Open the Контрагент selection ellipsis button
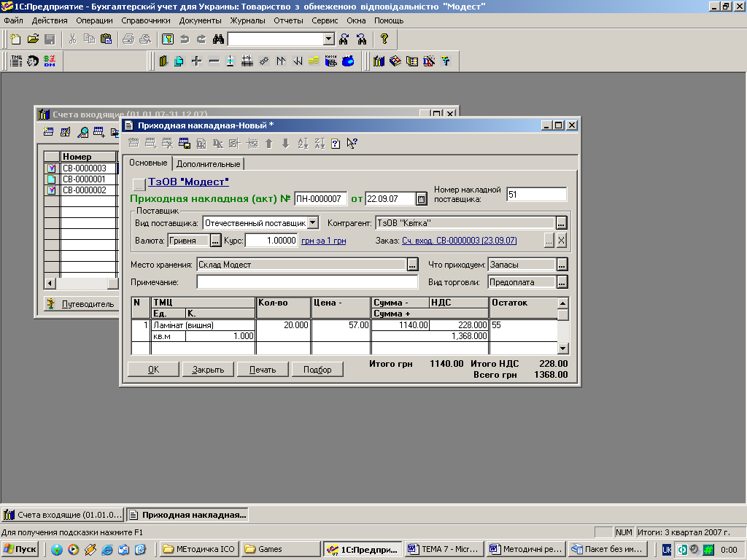 coord(561,223)
